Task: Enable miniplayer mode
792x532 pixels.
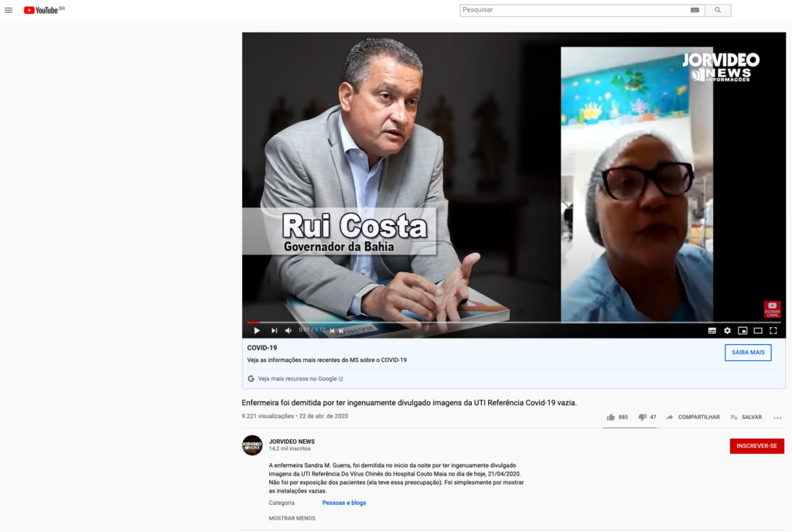Action: click(x=742, y=330)
